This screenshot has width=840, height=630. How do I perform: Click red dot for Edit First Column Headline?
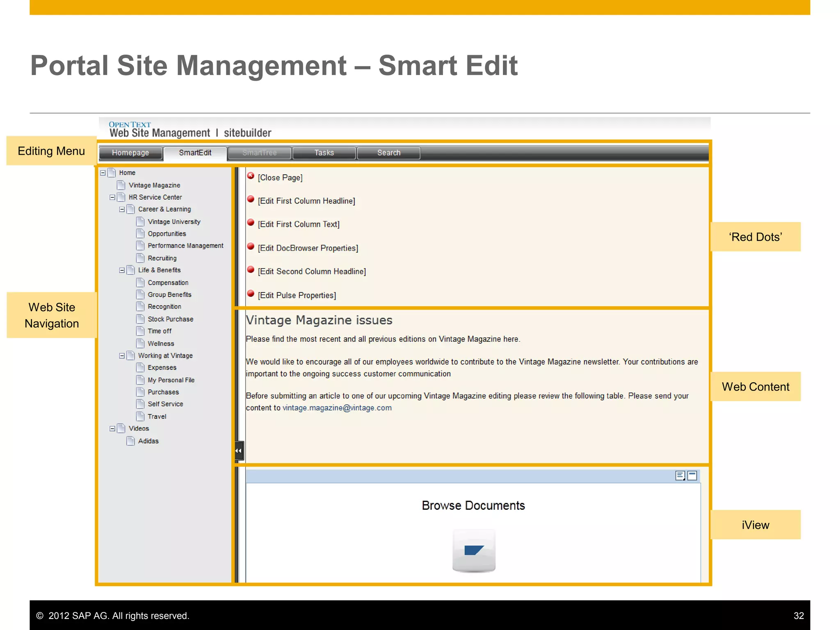coord(251,199)
